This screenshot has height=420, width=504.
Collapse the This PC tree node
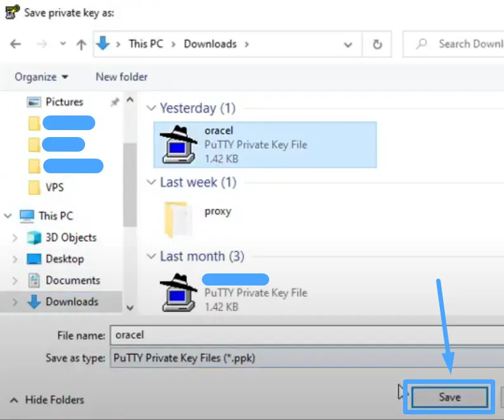(x=8, y=216)
